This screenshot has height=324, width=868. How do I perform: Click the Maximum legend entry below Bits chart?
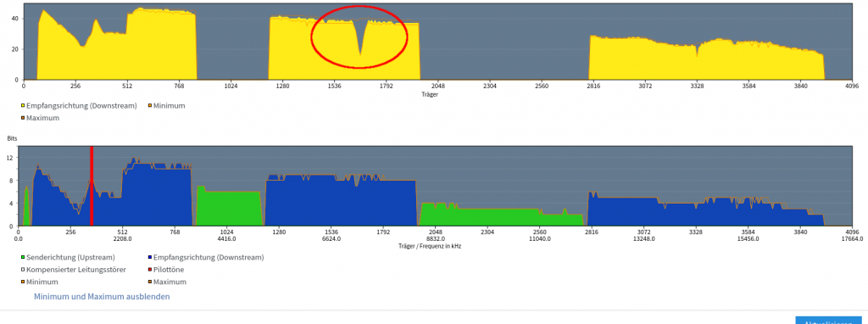pyautogui.click(x=167, y=282)
